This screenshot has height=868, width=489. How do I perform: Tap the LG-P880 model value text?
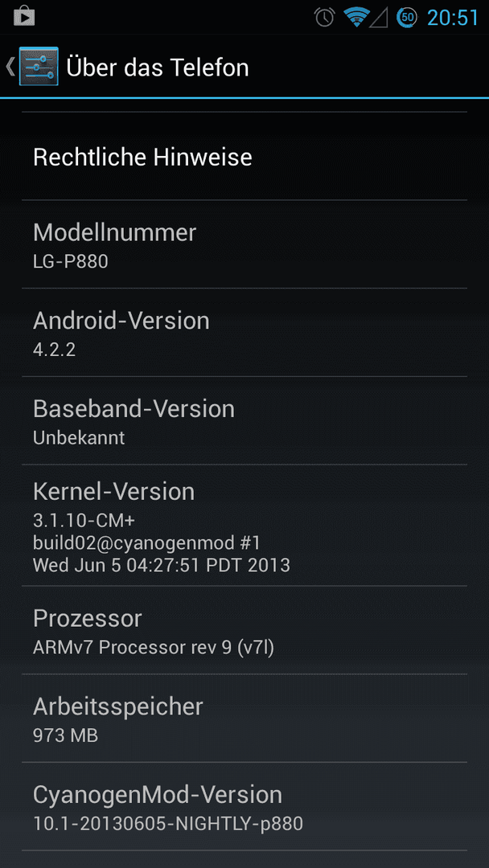70,260
